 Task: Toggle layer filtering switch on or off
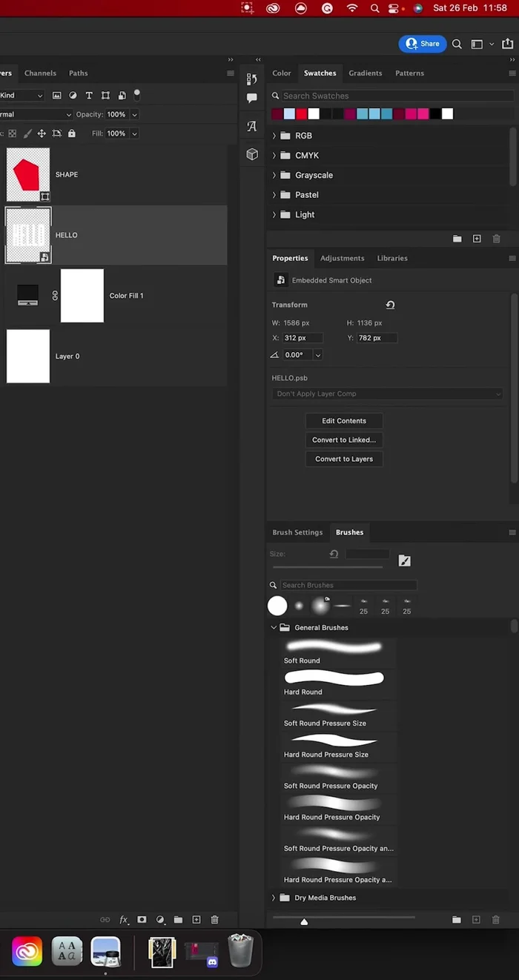pos(137,94)
